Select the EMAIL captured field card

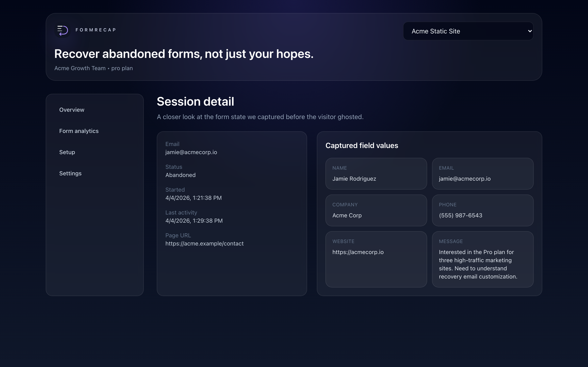tap(483, 174)
